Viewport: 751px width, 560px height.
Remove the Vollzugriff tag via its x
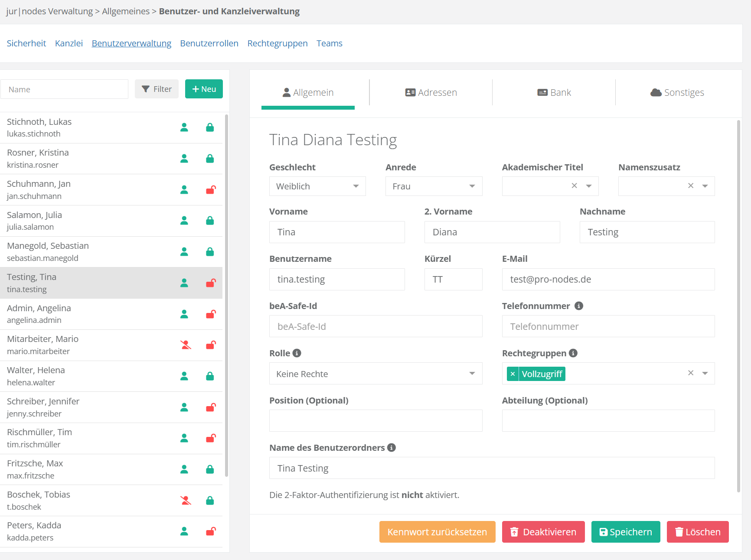pyautogui.click(x=513, y=374)
